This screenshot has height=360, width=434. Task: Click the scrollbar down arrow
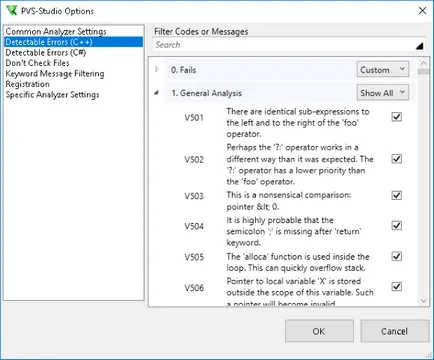(x=423, y=301)
